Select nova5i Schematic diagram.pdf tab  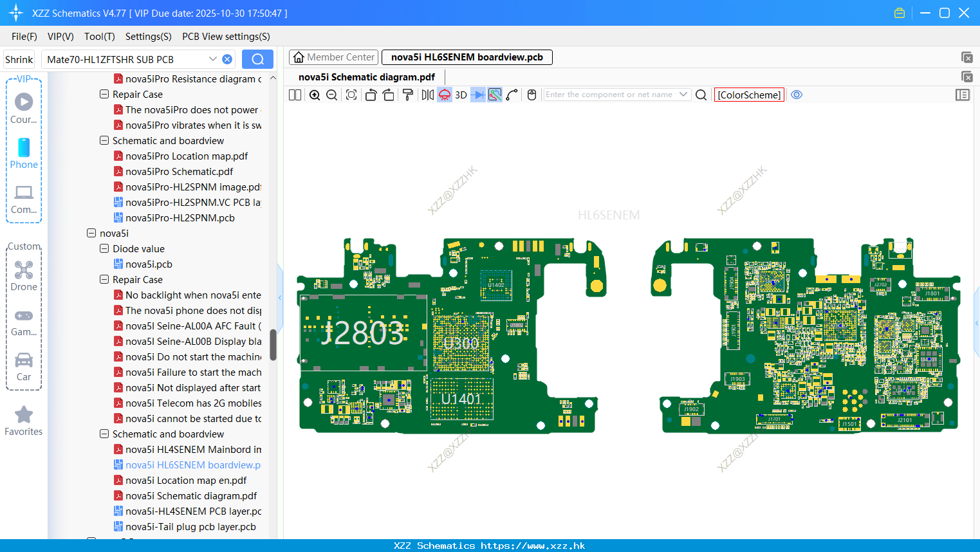367,77
